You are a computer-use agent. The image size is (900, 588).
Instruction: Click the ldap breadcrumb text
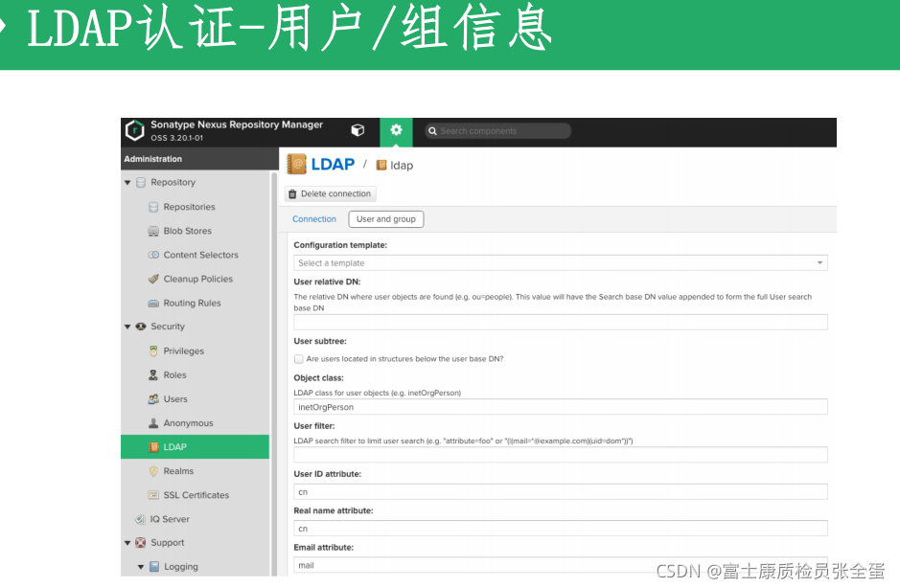(x=402, y=166)
